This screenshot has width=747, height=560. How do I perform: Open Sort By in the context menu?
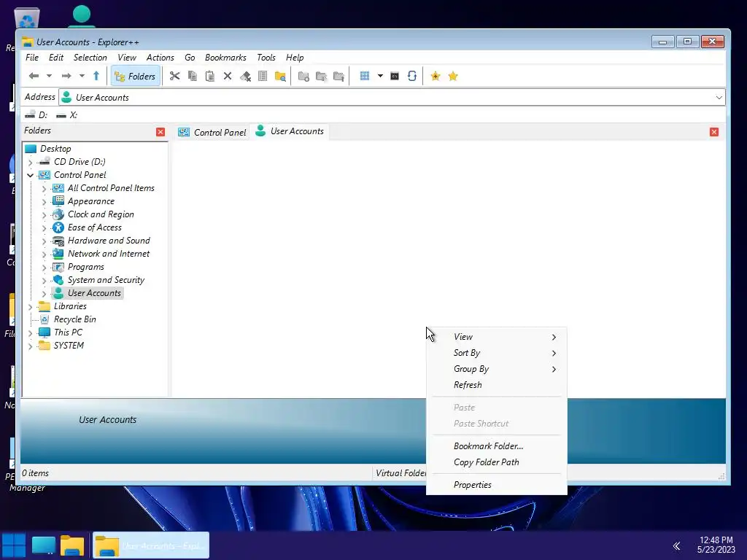496,353
